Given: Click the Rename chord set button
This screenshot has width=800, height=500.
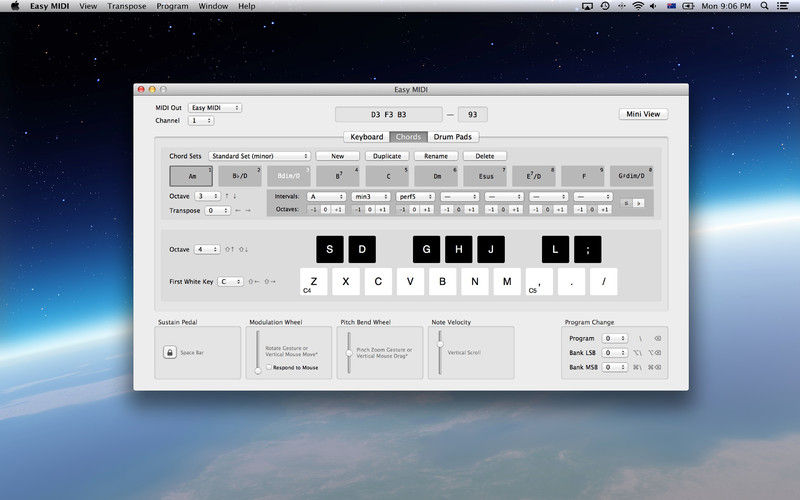Looking at the screenshot, I should point(436,156).
